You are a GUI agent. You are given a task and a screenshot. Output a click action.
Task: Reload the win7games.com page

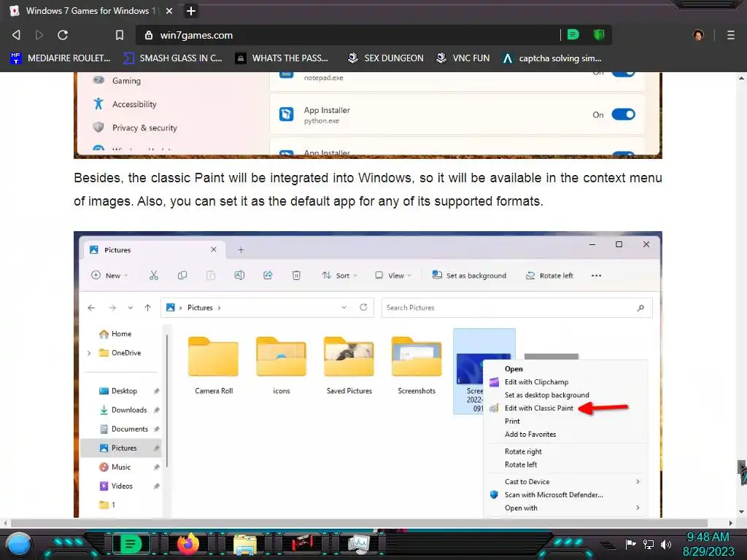click(x=63, y=35)
